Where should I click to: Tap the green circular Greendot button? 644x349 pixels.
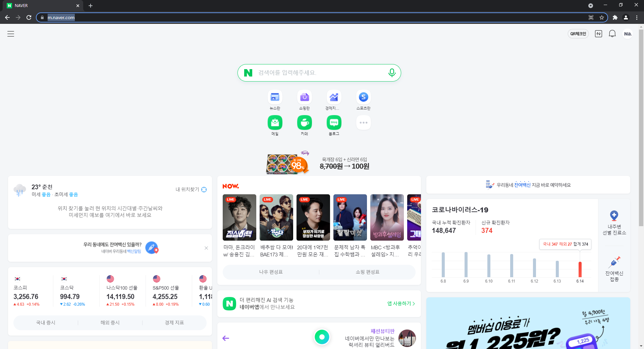pos(322,337)
